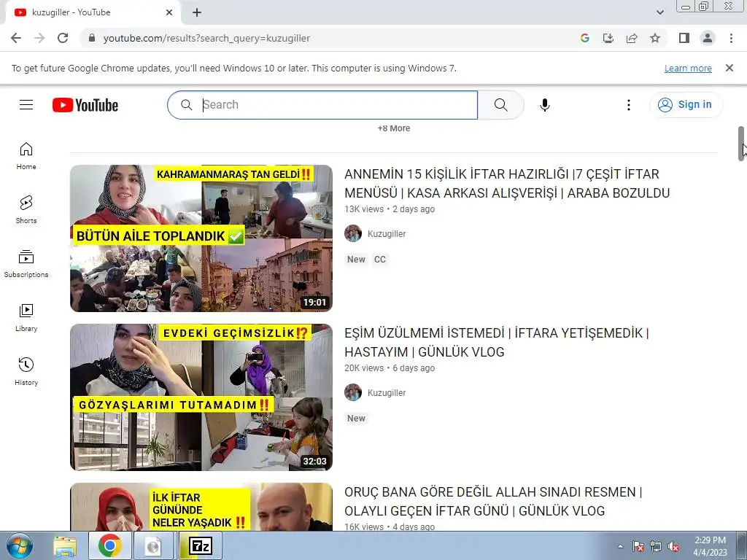Open the Chrome profile avatar

point(708,38)
